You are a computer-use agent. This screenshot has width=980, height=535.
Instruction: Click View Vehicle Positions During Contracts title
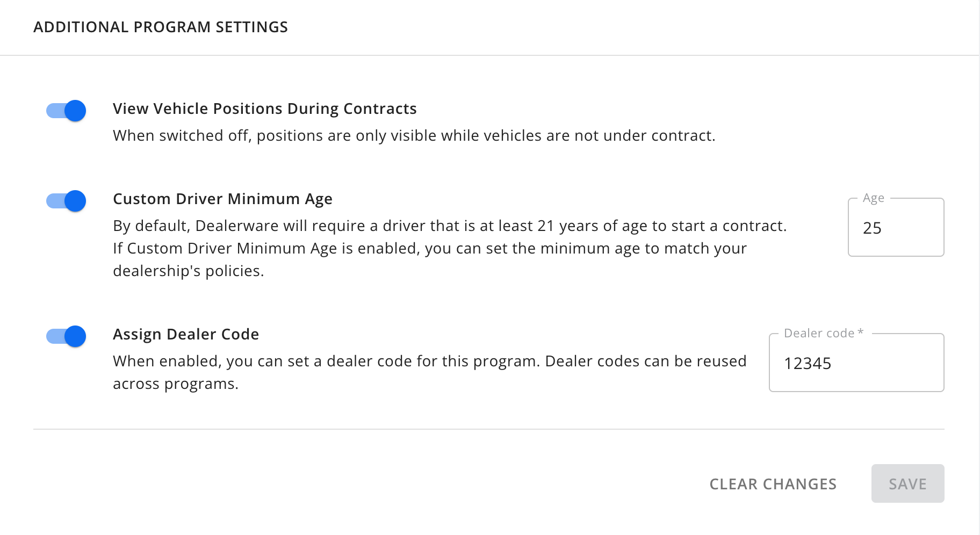(x=264, y=109)
